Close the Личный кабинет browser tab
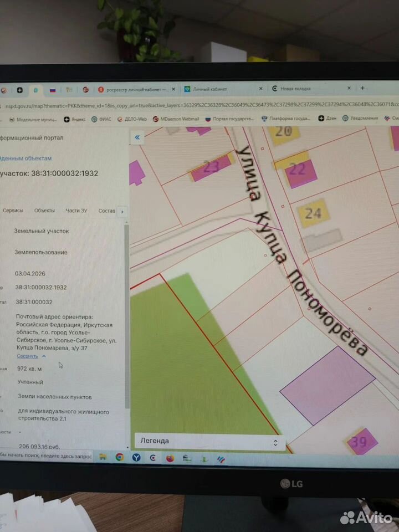399x532 pixels. click(x=260, y=89)
